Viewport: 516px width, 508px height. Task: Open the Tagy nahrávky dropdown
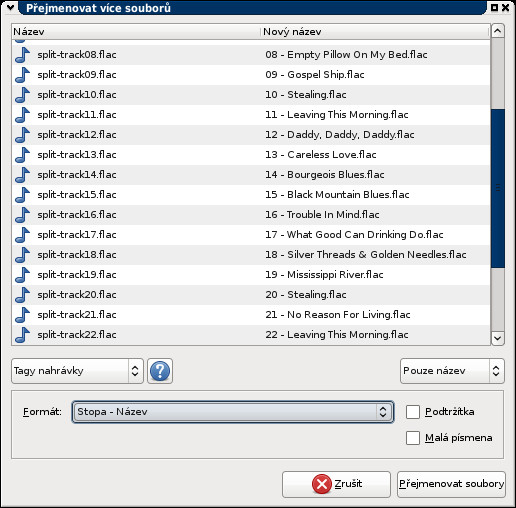[77, 371]
